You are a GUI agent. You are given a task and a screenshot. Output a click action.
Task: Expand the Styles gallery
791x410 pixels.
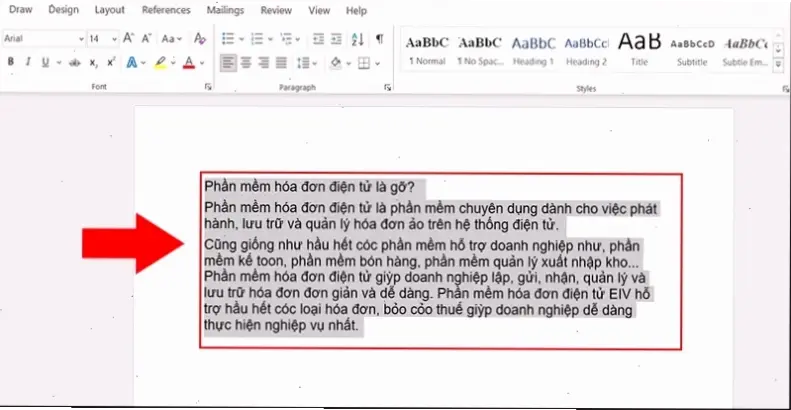coord(778,65)
